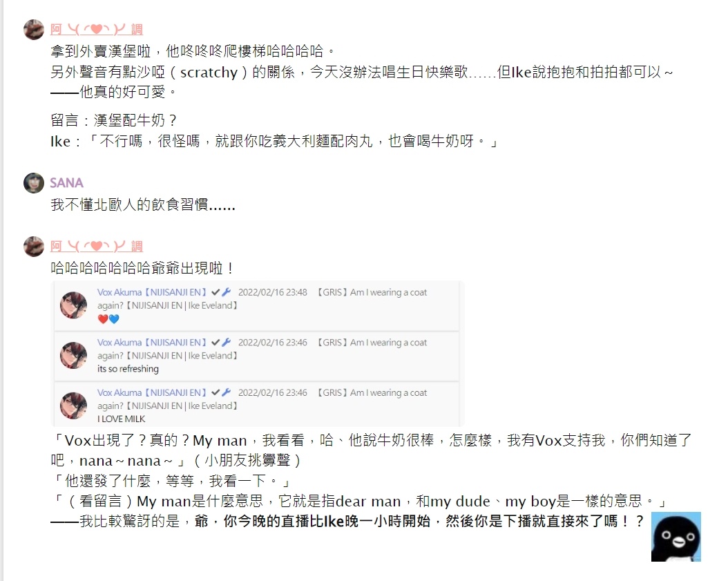Click Vox Akuma avatar beside 'I LOVE MILK'
728x581 pixels.
[74, 406]
